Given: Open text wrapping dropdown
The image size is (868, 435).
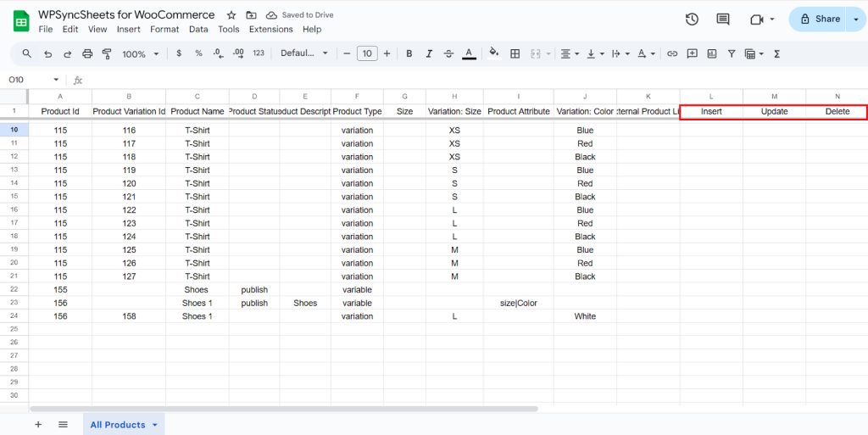Looking at the screenshot, I should point(620,53).
